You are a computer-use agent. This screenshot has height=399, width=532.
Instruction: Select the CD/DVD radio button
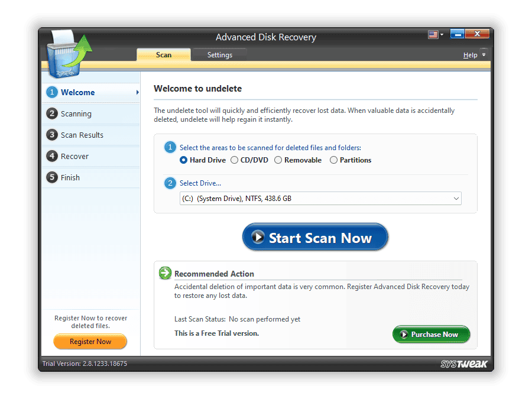click(235, 160)
